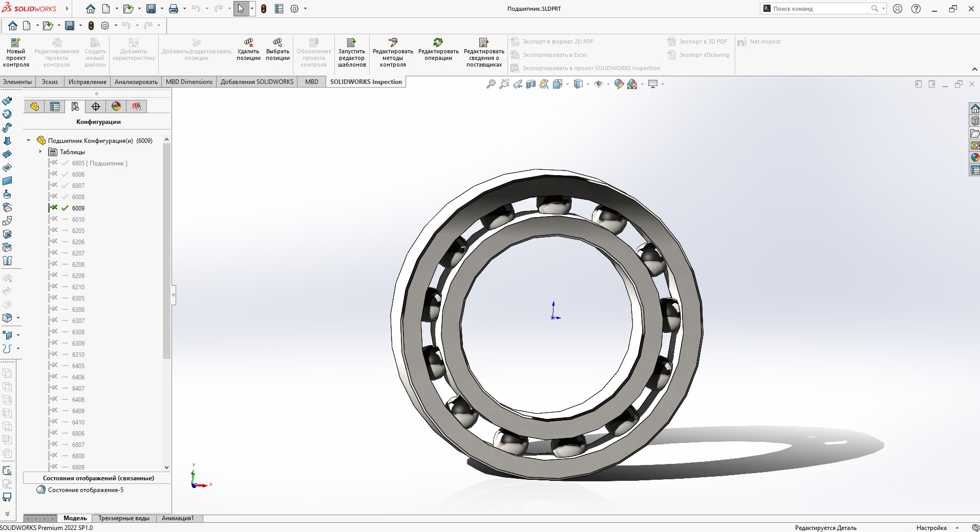
Task: Click Новый проект контроля button
Action: 16,53
